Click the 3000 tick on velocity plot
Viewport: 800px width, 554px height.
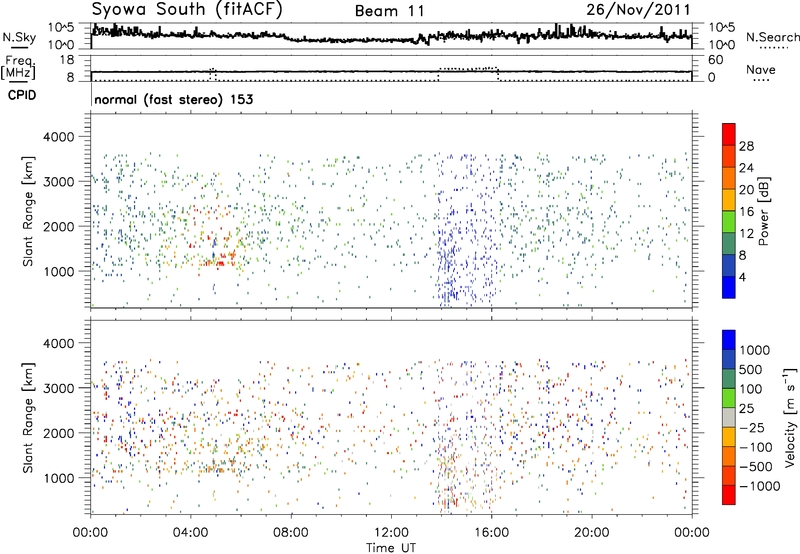(58, 388)
